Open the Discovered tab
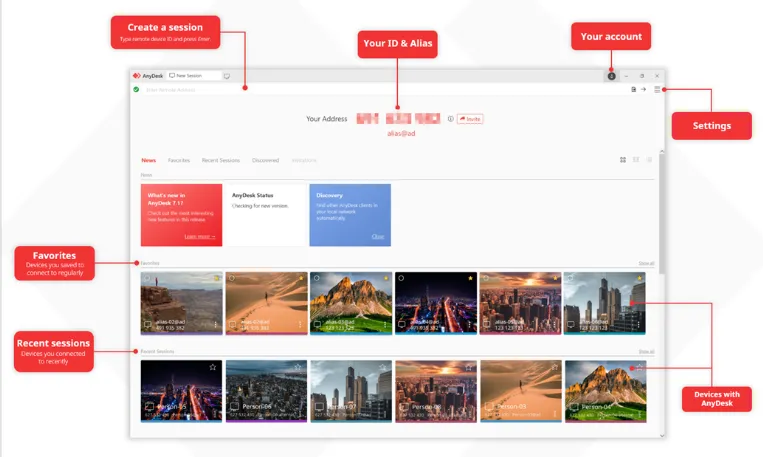The width and height of the screenshot is (763, 457). click(265, 160)
